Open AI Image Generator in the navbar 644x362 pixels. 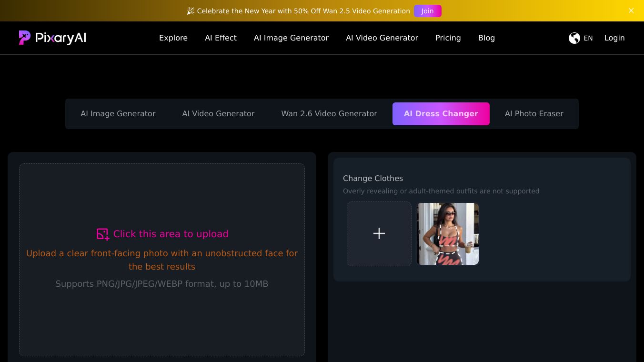point(291,38)
